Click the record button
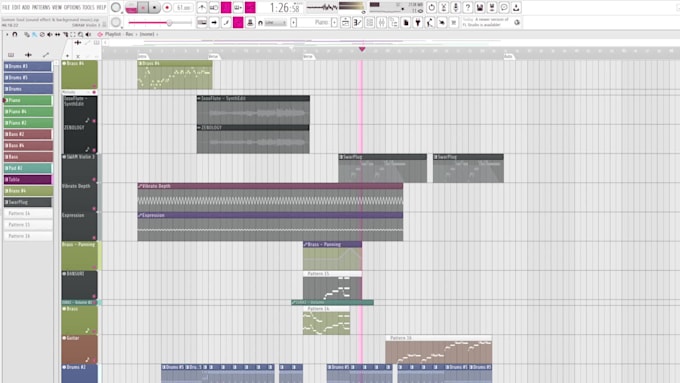 point(167,7)
